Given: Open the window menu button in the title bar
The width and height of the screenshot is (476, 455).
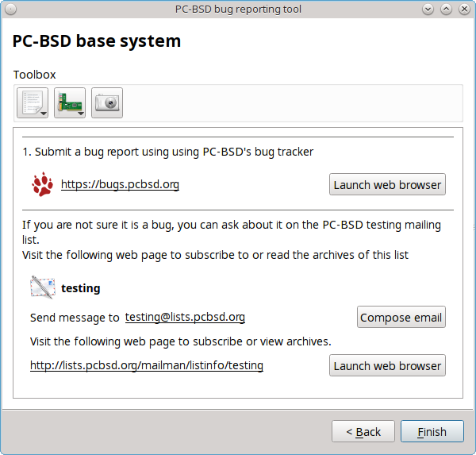Looking at the screenshot, I should [x=10, y=10].
